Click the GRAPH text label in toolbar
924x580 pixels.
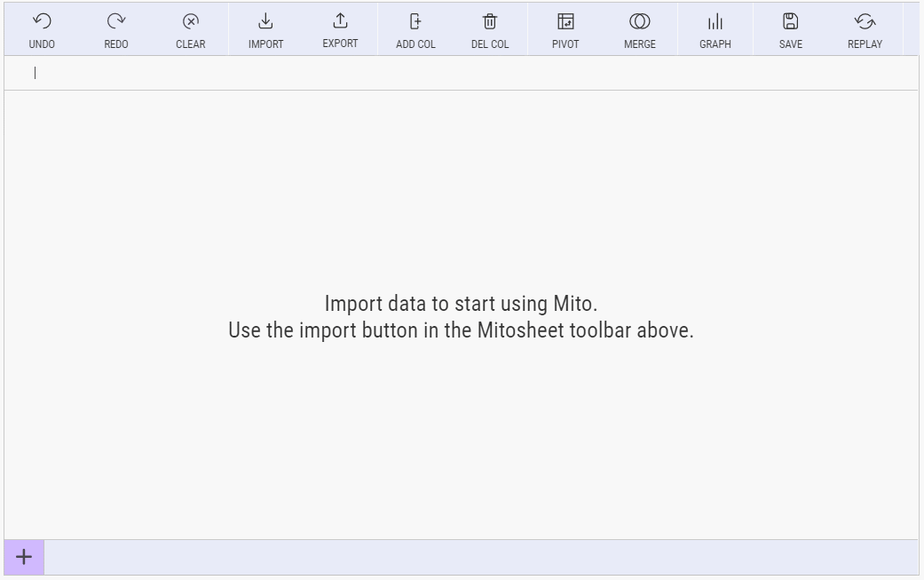coord(715,44)
